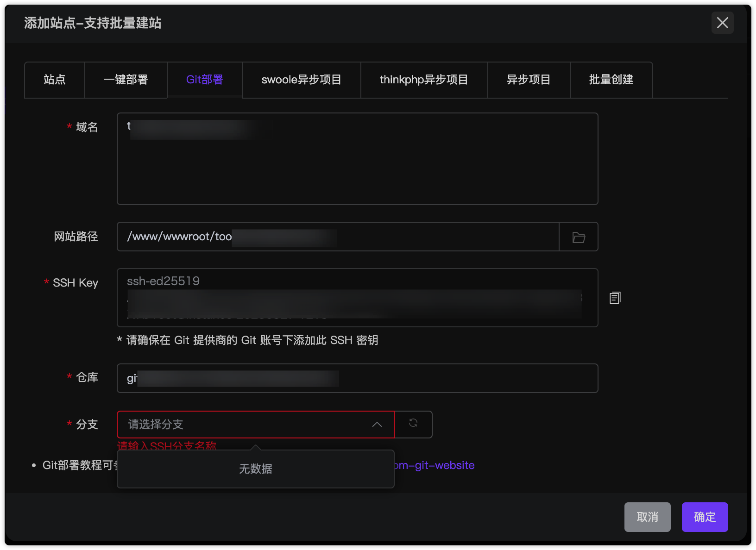Refresh the branch list

[x=413, y=423]
